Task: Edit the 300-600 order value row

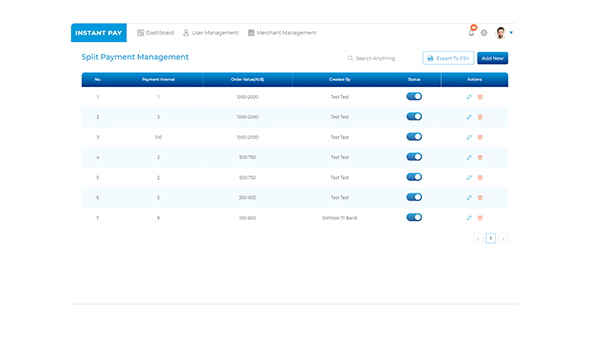Action: tap(469, 197)
